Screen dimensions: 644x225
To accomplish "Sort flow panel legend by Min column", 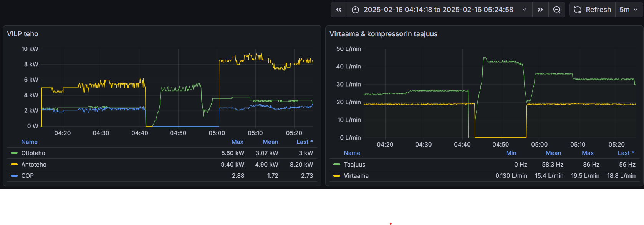I will (x=511, y=153).
